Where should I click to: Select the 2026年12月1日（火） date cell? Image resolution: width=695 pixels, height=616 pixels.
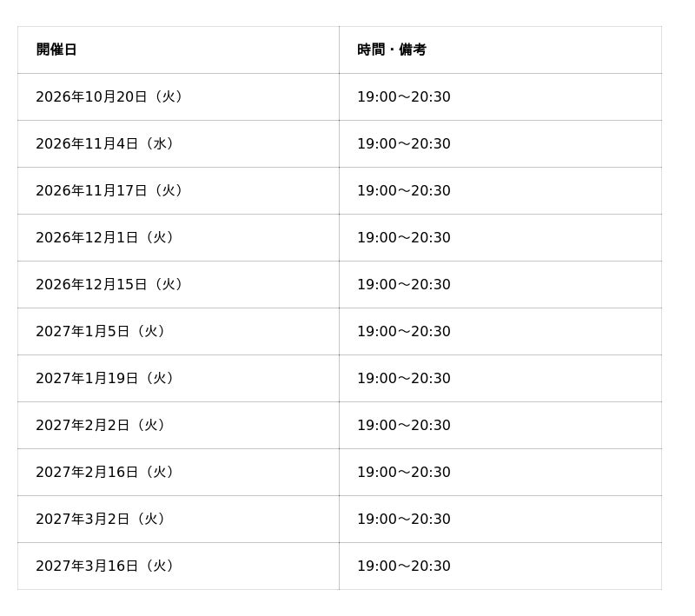[178, 237]
